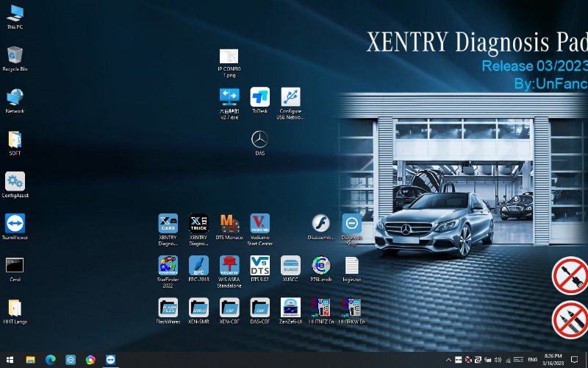Click the Diagnosis Stop taskbar icon
Screen dimensions: 588x368
(71, 360)
